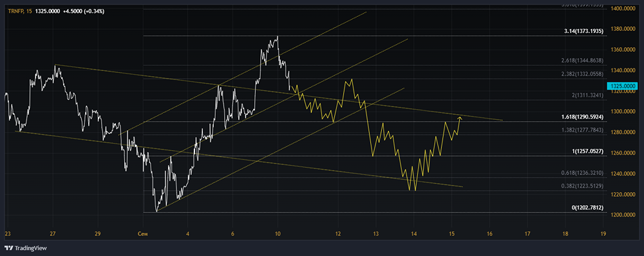Click date 18 on the time axis
The height and width of the screenshot is (256, 644).
565,234
